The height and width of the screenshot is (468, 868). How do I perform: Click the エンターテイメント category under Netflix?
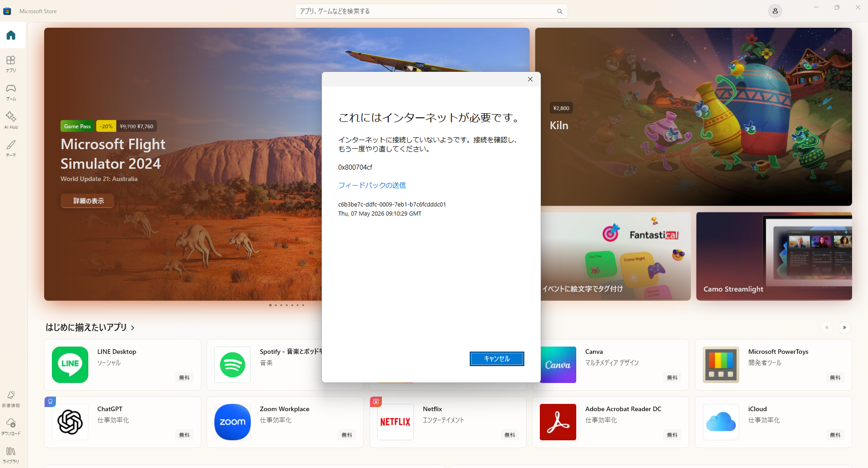pos(443,420)
